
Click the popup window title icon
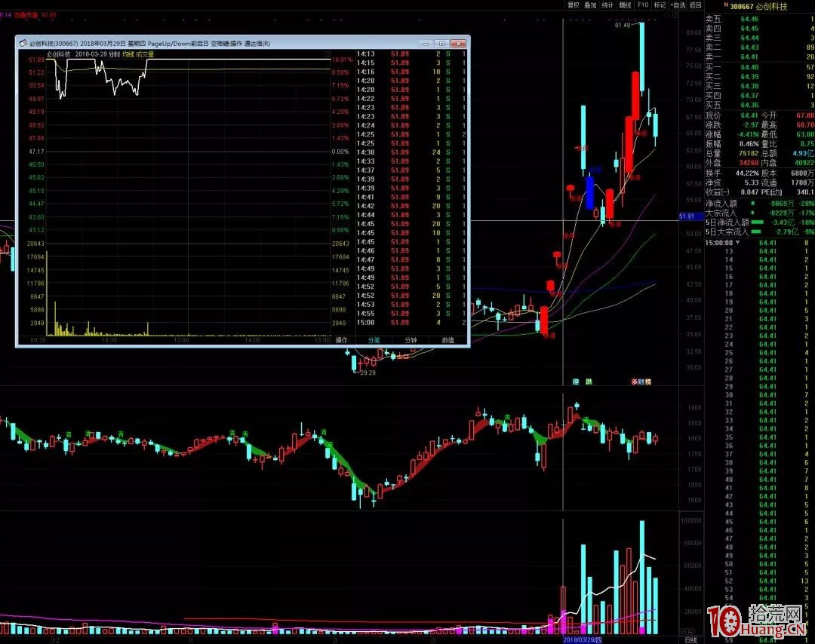click(23, 44)
